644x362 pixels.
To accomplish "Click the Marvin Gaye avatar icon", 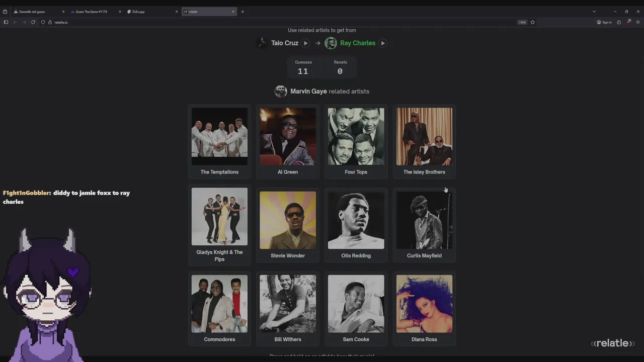I will click(x=281, y=92).
